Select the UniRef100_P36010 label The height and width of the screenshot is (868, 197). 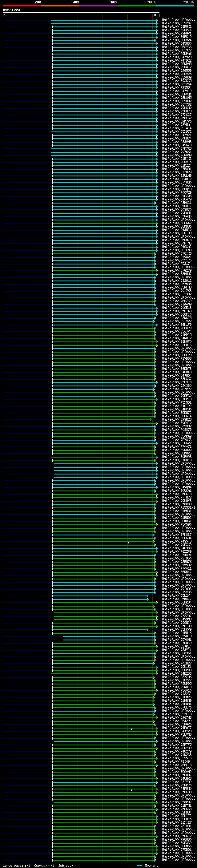177,690
